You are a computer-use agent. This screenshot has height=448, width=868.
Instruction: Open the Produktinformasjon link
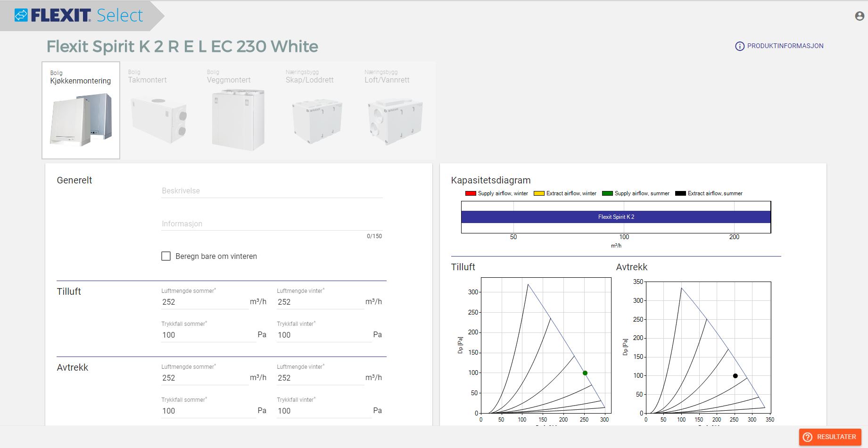785,46
